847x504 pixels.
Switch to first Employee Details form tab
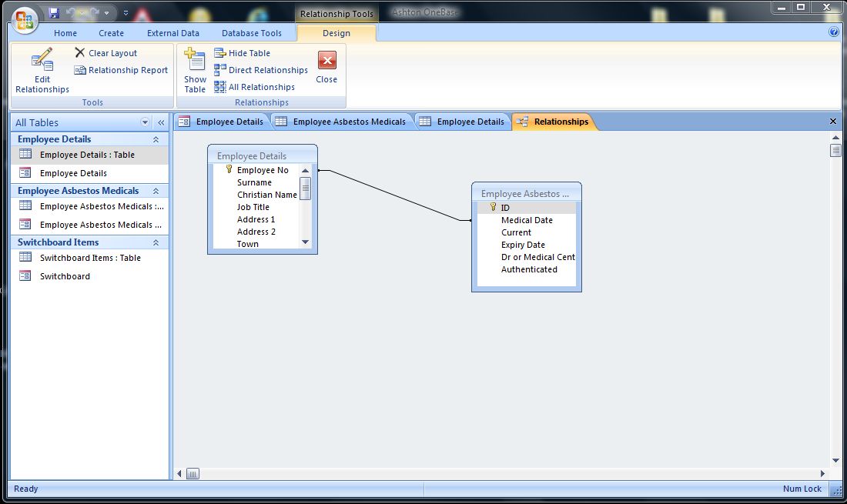(221, 122)
